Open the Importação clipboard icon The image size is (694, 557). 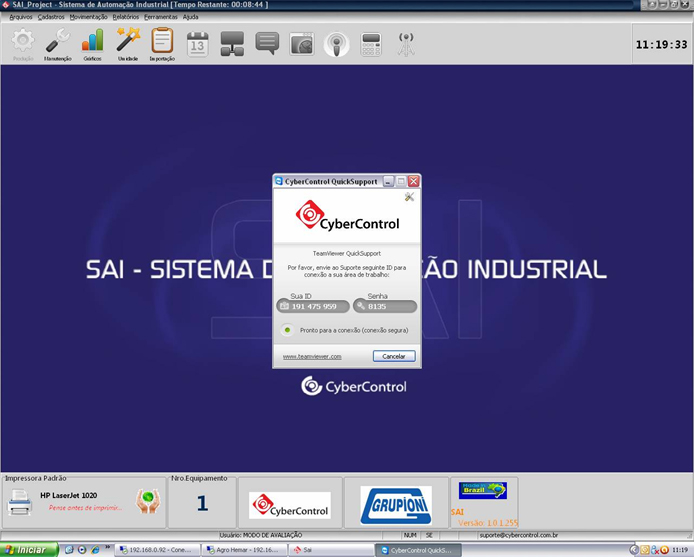tap(162, 42)
